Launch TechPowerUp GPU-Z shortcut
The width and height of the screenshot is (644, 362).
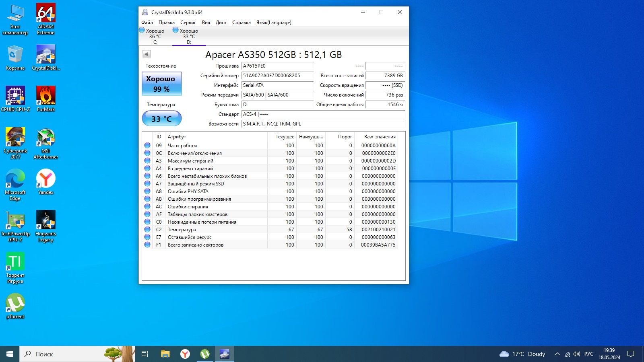pos(15,226)
